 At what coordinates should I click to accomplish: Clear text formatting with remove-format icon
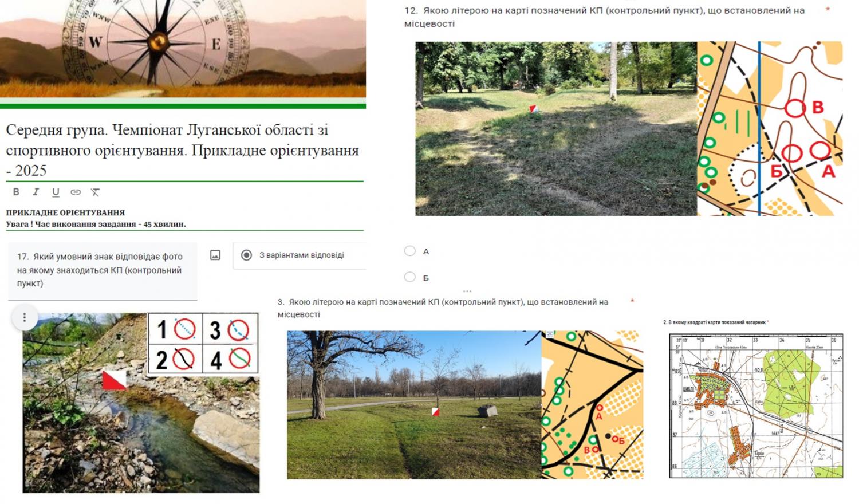point(96,192)
